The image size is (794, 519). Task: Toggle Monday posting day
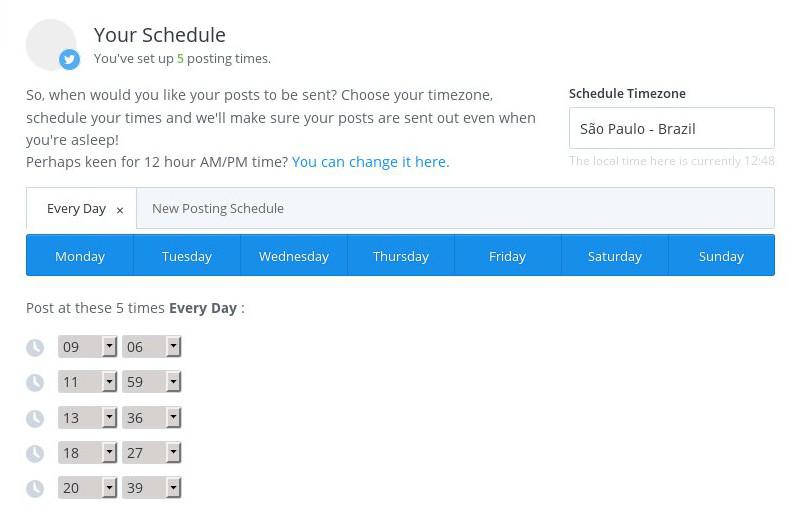pos(80,256)
